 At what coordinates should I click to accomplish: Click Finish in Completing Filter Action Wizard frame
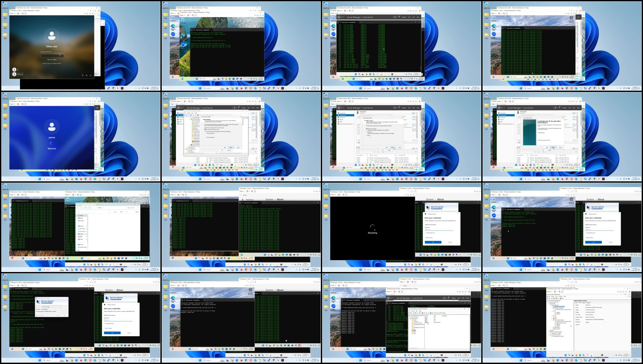553,147
